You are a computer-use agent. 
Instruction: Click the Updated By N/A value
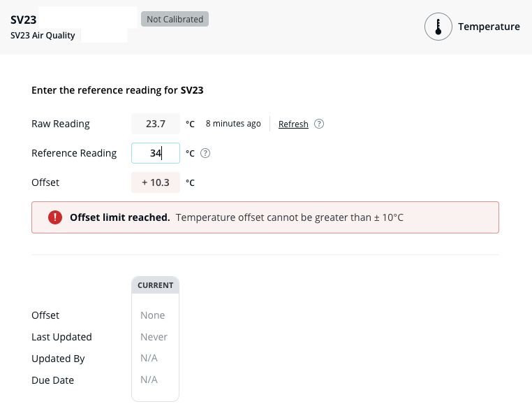(149, 359)
